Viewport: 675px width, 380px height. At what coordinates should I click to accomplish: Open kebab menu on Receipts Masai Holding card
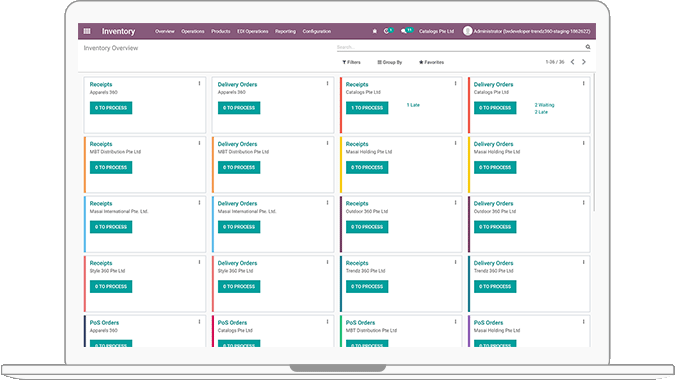point(455,143)
